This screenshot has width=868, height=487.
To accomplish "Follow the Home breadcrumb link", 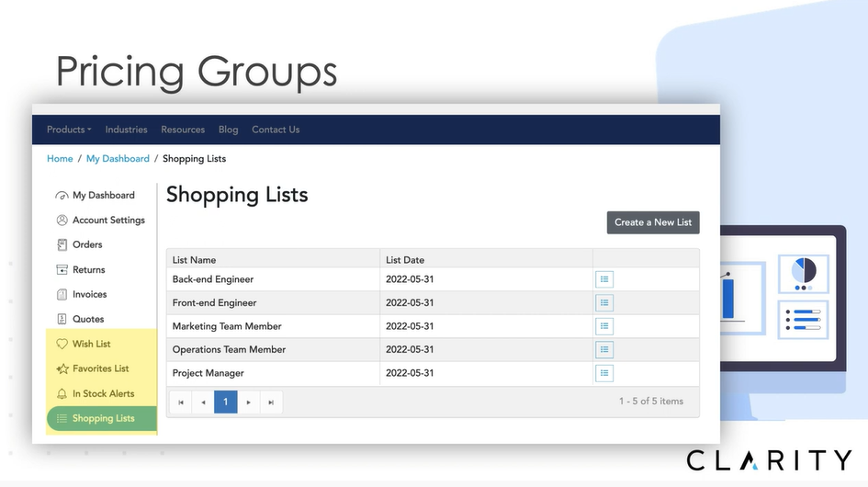I will coord(60,158).
